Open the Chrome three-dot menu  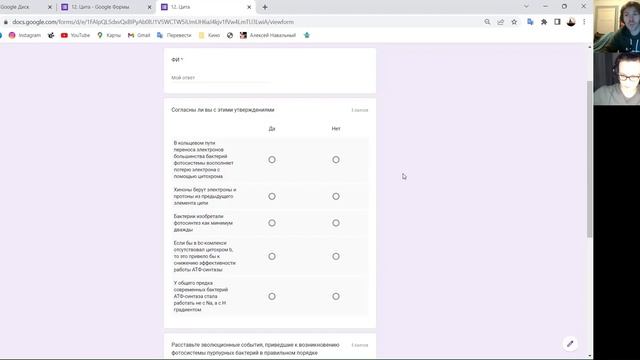point(584,22)
